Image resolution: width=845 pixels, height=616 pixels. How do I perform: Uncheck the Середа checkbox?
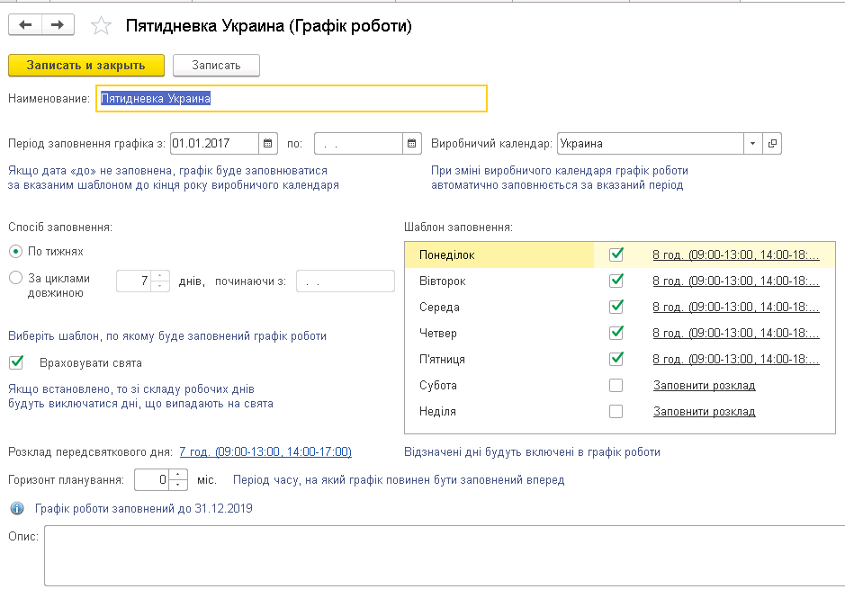616,307
